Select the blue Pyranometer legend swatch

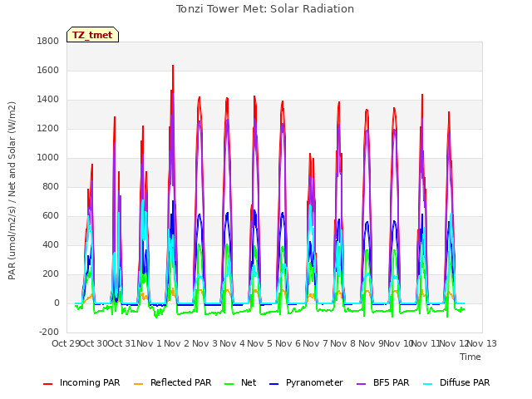[273, 384]
